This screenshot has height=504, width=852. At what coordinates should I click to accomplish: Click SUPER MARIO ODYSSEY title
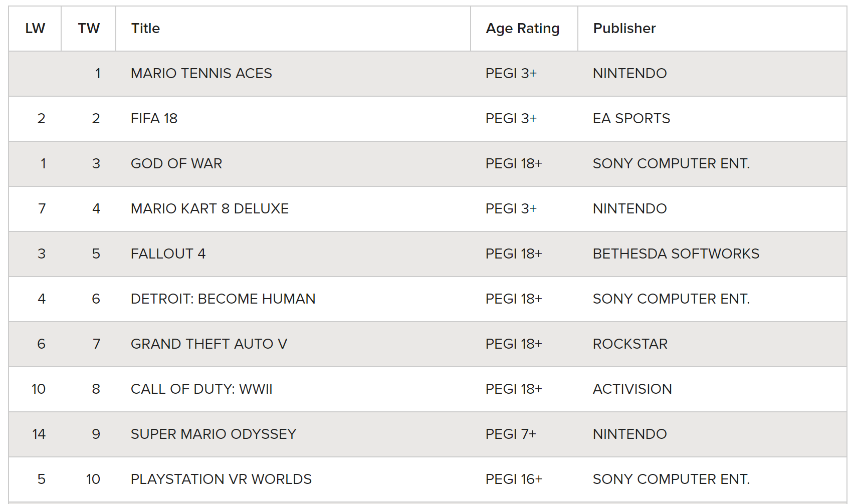coord(214,434)
